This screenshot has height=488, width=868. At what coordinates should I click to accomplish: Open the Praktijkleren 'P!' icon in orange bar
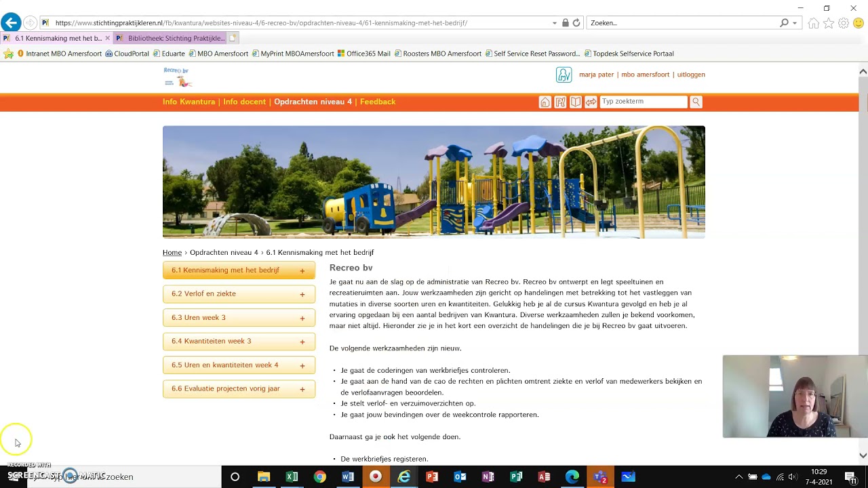click(560, 102)
